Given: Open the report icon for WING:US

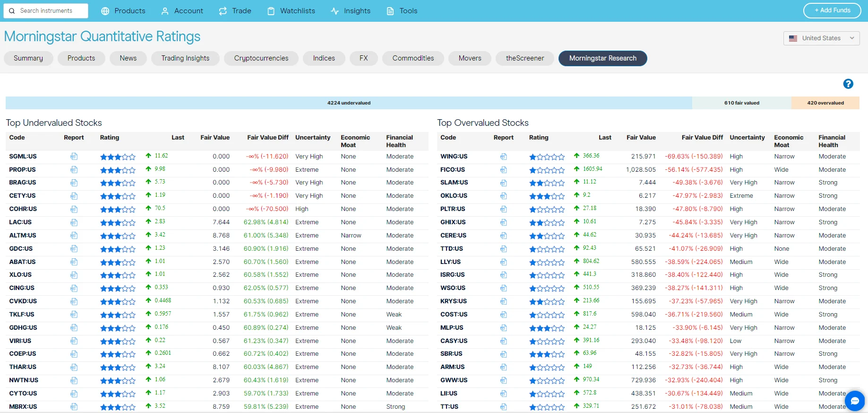Looking at the screenshot, I should (x=503, y=157).
